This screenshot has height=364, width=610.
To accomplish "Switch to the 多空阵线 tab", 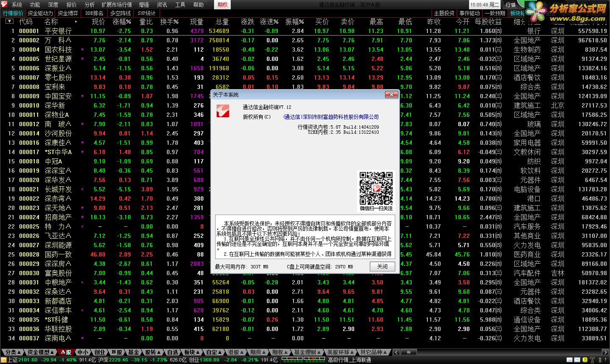I will 121,13.
